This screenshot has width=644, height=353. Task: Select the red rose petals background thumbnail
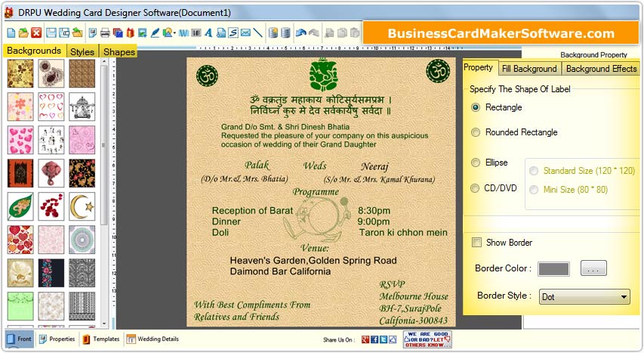coord(51,206)
